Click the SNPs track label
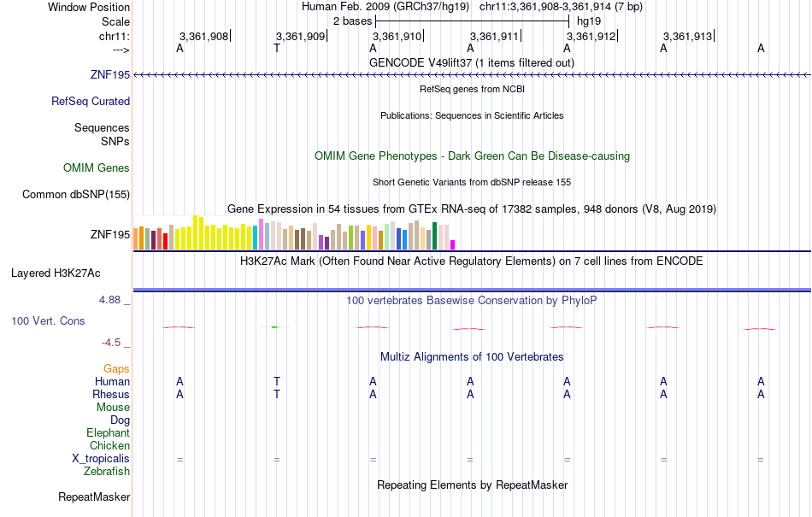This screenshot has width=812, height=517. [115, 141]
